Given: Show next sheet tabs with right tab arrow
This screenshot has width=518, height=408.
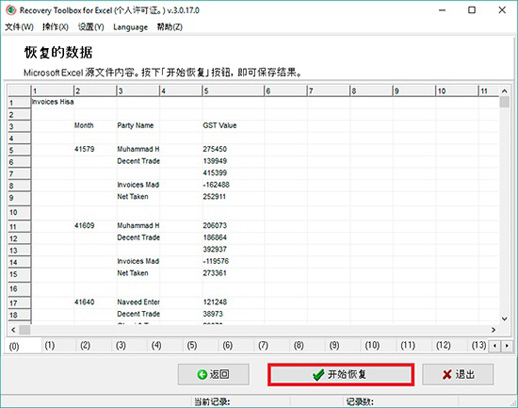Looking at the screenshot, I should (507, 346).
